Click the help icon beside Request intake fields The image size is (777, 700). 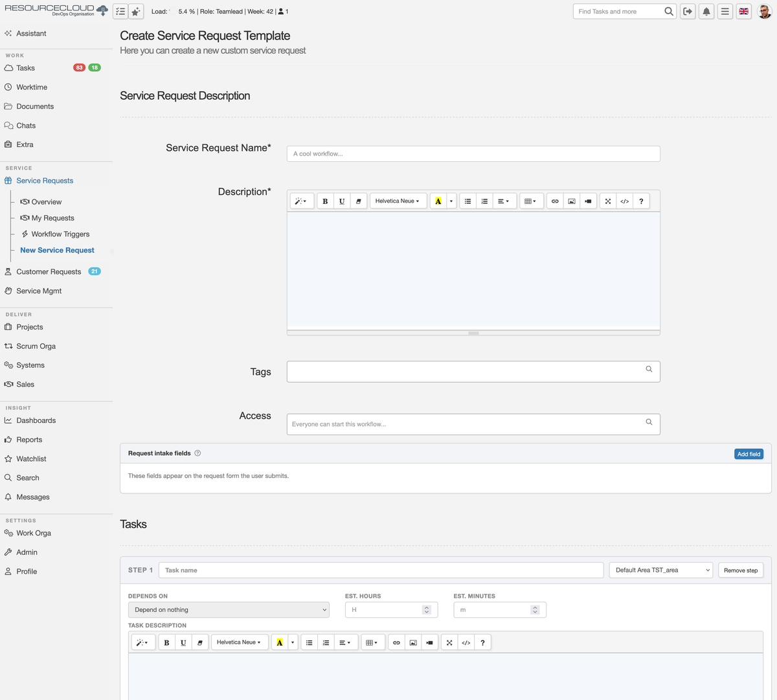coord(197,453)
